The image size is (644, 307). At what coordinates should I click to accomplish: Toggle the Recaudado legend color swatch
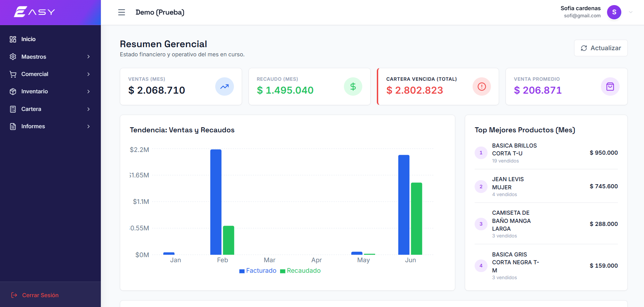pos(282,271)
